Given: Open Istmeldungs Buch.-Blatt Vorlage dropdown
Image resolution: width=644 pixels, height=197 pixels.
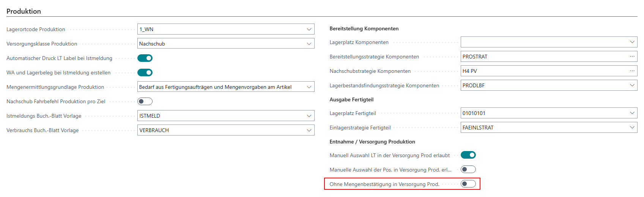Looking at the screenshot, I should pos(309,116).
